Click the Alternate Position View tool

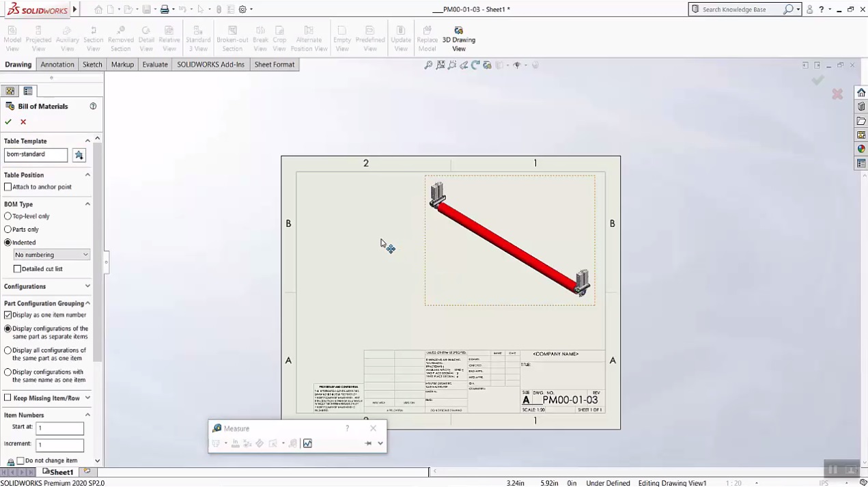309,39
